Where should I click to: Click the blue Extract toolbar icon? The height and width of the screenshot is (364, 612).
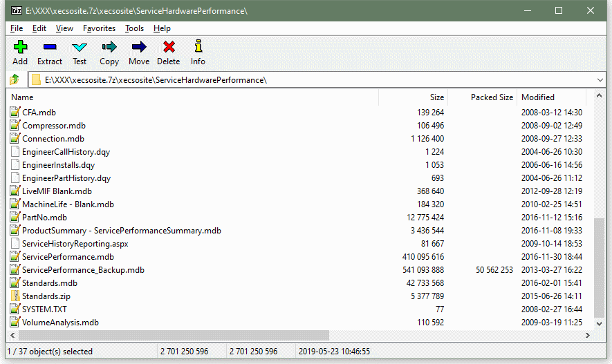50,47
